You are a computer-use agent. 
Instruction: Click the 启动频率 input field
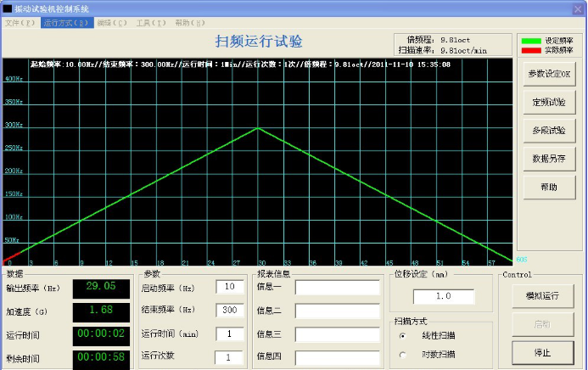pos(229,288)
